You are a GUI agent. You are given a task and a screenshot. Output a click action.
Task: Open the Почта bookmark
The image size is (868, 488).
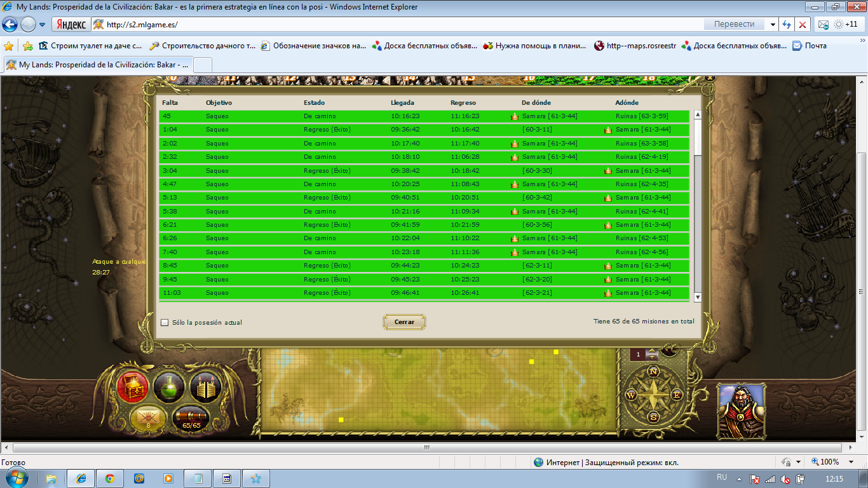pyautogui.click(x=810, y=46)
